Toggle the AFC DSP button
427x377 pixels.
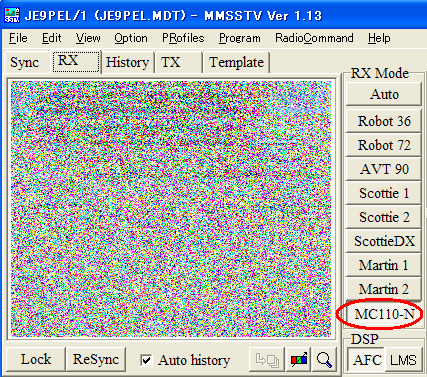coord(367,360)
